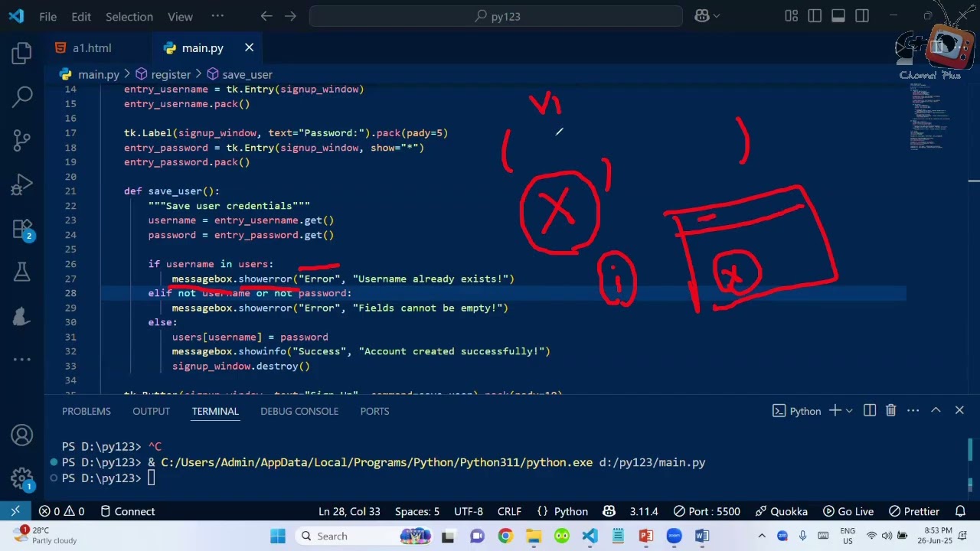Open the Copilot chat icon in title bar
This screenshot has width=980, height=551.
[x=701, y=16]
